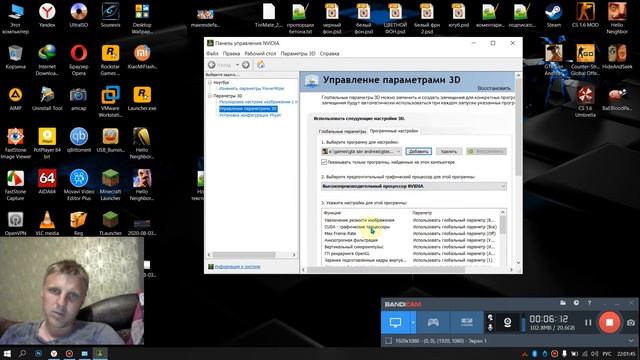Open Windows taskbar search
640x360 pixels.
[22, 353]
